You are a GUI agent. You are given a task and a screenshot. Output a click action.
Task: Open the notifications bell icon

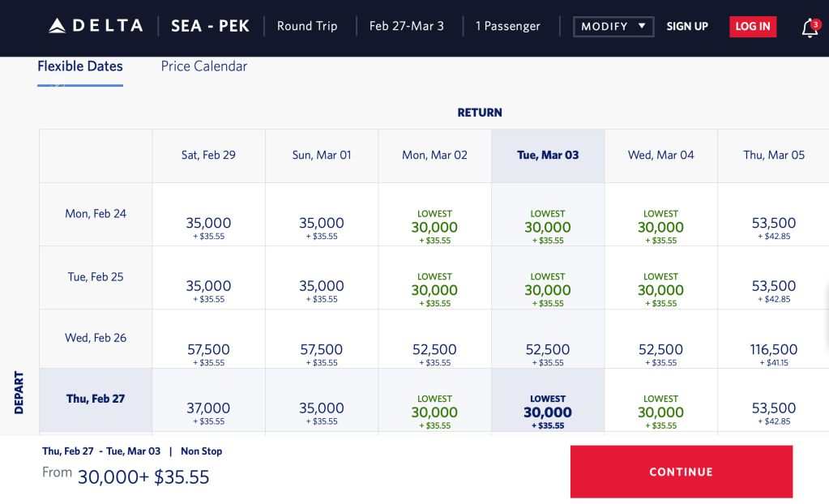click(x=810, y=28)
